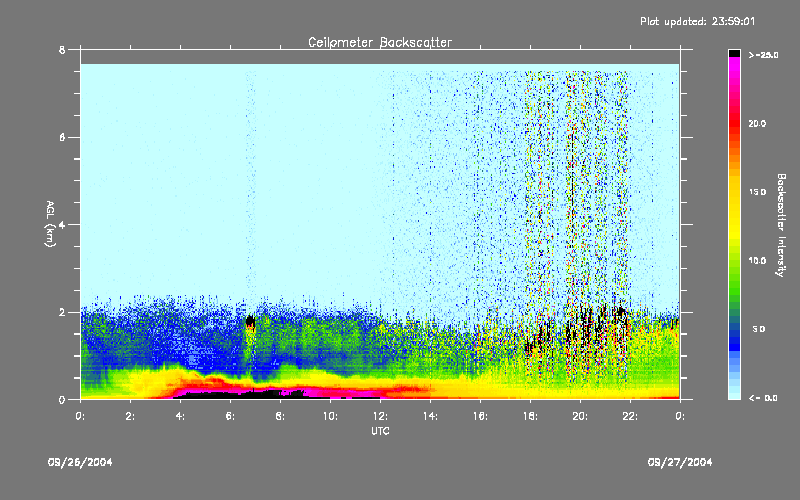Pick the yellow band of the colorbar
The height and width of the screenshot is (500, 800).
pyautogui.click(x=734, y=209)
